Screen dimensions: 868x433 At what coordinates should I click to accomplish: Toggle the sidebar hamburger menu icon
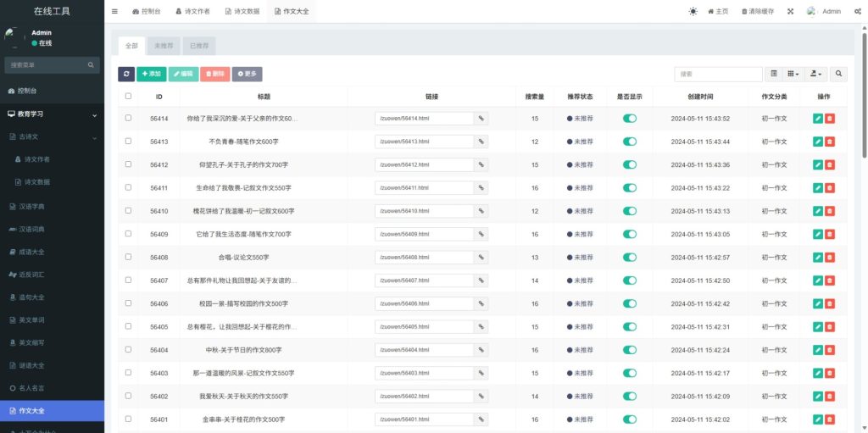click(114, 11)
